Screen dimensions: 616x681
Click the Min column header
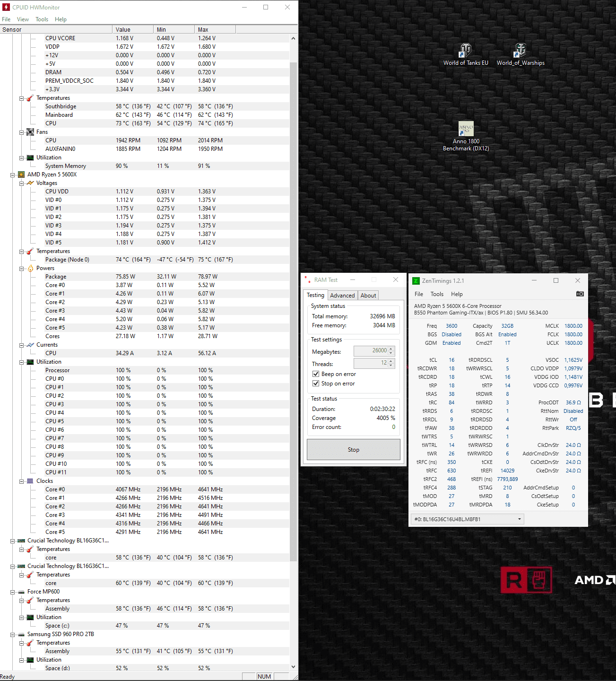174,29
